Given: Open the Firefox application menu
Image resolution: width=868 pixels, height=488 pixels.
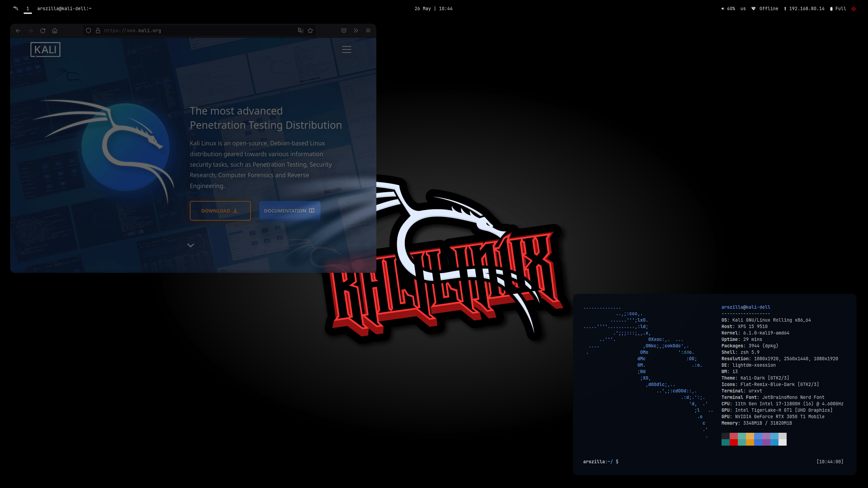Looking at the screenshot, I should [x=368, y=30].
